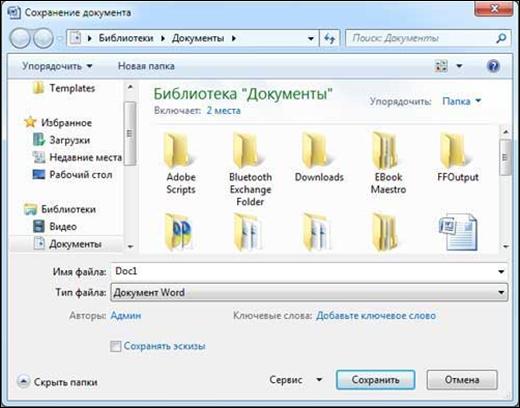Open the Adobe Scripts folder
520x408 pixels.
180,163
